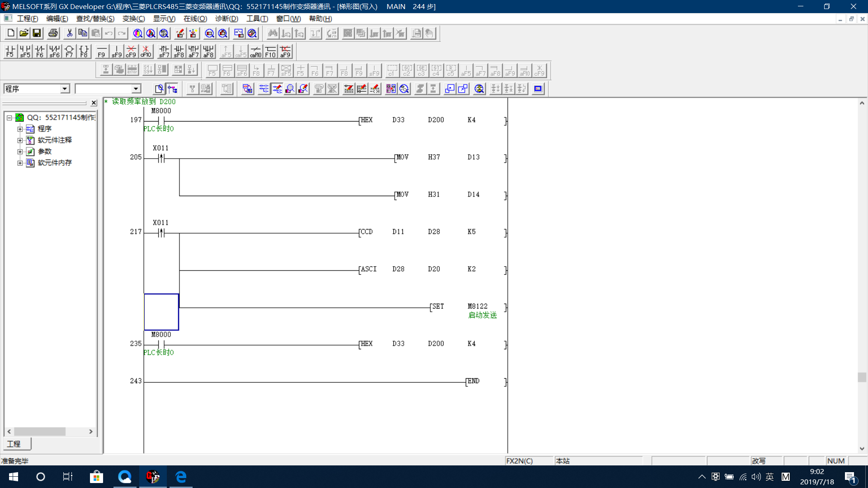Screen dimensions: 868x488
Task: Click the project tree horizontal scrollbar thumb
Action: tap(40, 432)
